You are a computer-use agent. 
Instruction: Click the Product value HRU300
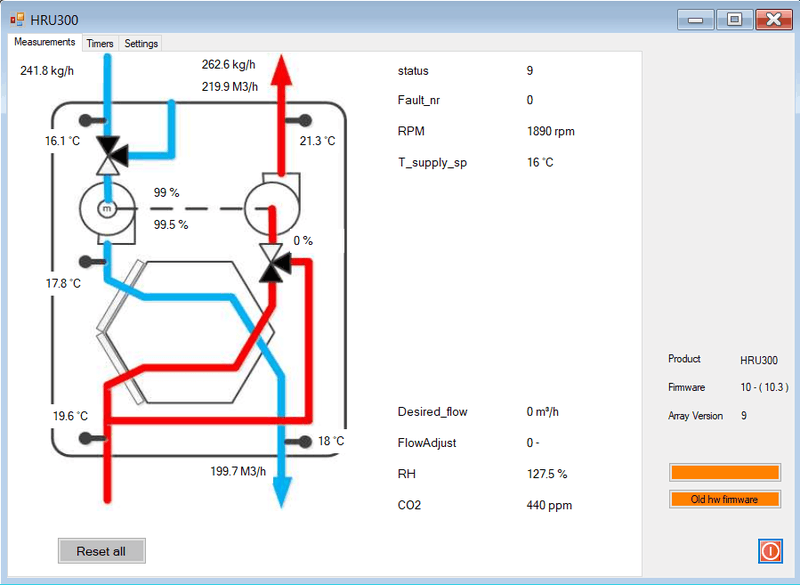click(x=759, y=360)
